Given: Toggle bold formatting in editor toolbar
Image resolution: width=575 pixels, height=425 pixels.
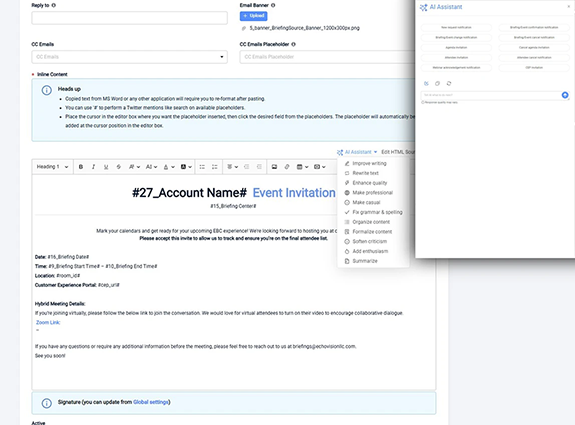Looking at the screenshot, I should tap(81, 167).
